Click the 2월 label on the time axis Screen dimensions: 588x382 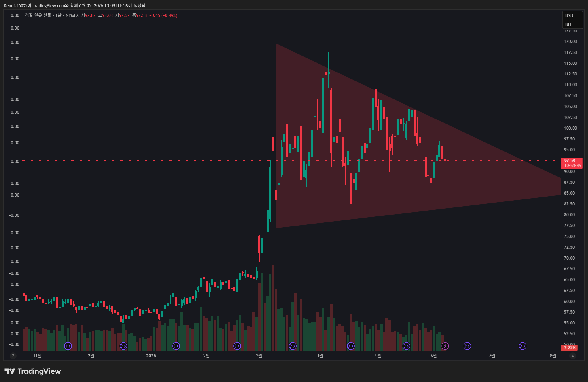click(x=206, y=356)
